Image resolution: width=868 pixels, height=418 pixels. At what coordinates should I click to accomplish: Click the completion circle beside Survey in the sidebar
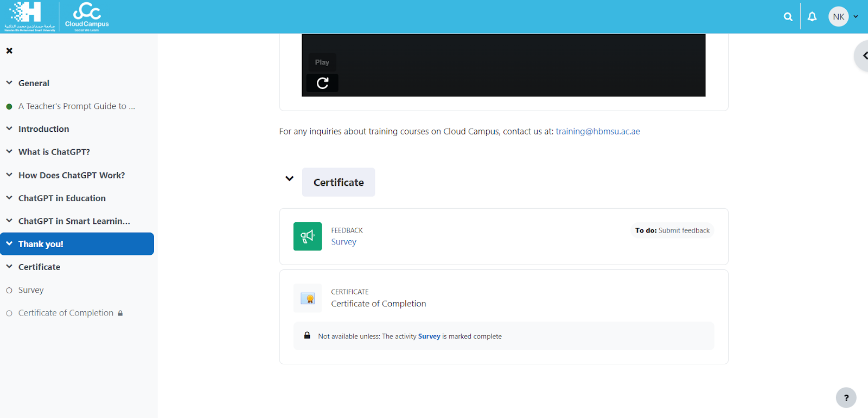click(x=9, y=291)
